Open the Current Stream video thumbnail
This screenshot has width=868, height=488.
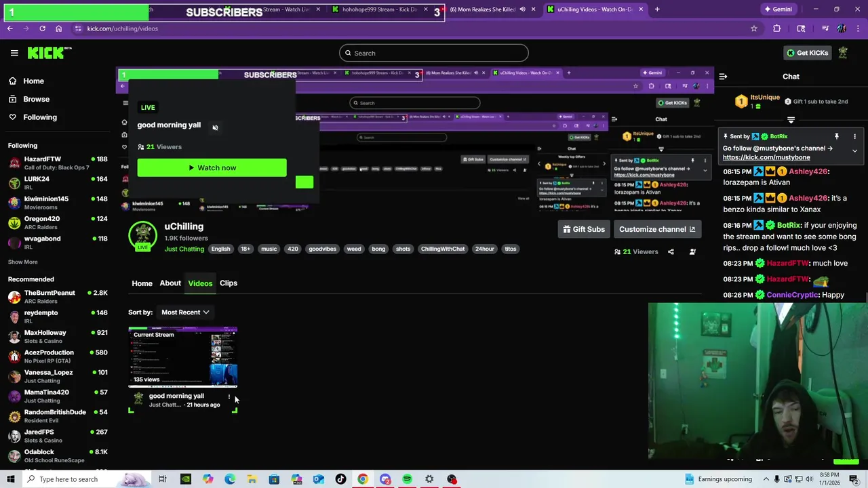tap(183, 357)
